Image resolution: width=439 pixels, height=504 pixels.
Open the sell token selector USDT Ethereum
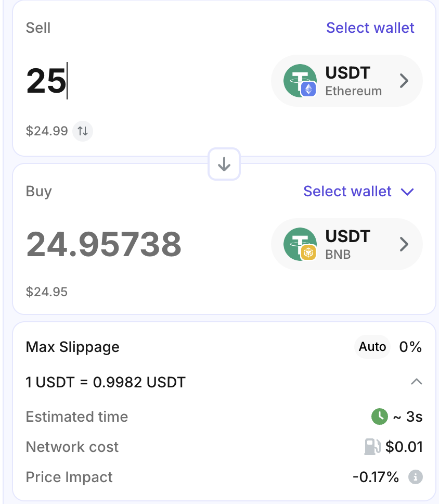(346, 81)
